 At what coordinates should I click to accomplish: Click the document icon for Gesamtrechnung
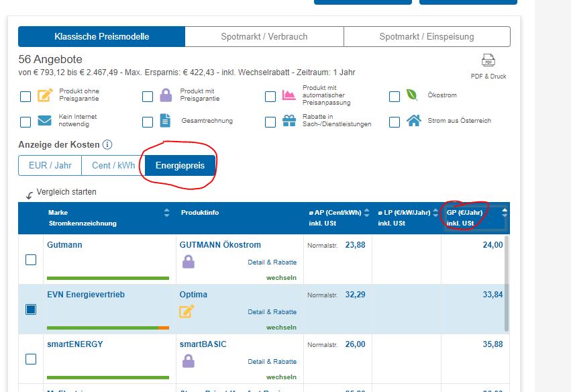click(165, 121)
